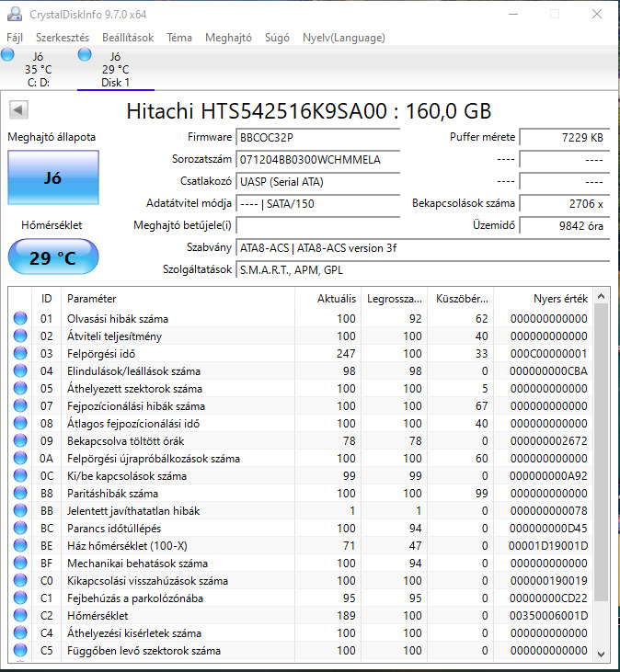The height and width of the screenshot is (672, 620).
Task: Click the CrystalDiskInfo app icon in title bar
Action: point(15,14)
